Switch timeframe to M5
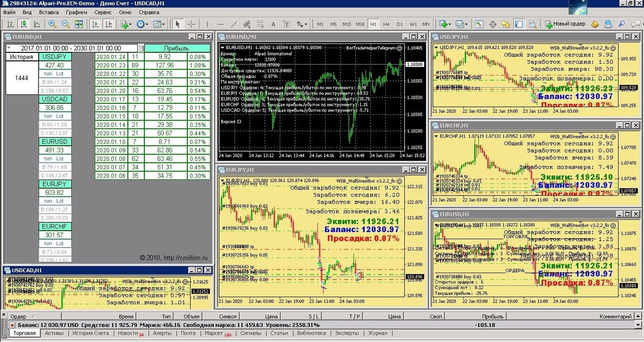 333,24
